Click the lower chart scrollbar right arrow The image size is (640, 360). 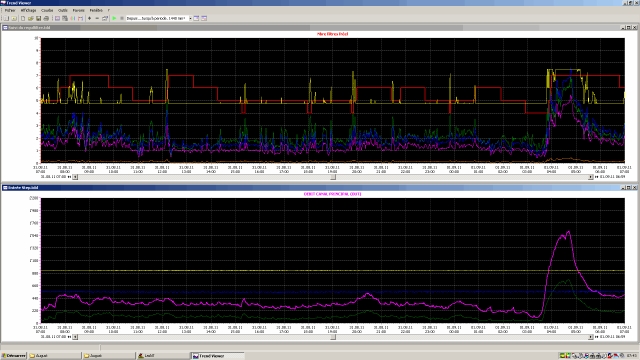pos(590,337)
